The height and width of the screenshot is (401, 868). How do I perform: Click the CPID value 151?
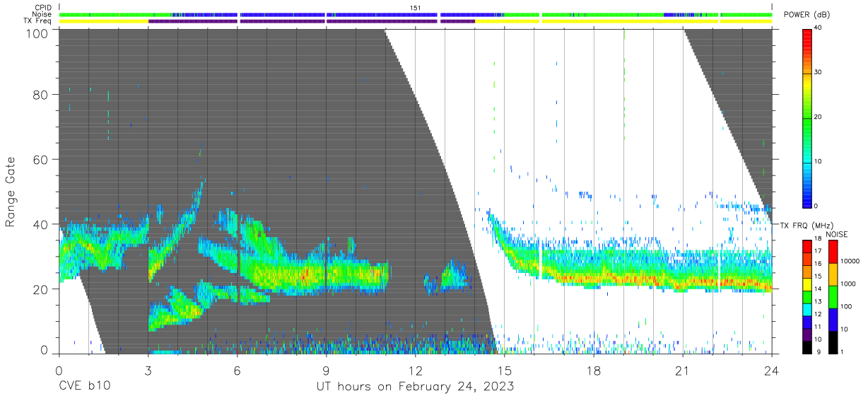[x=416, y=8]
